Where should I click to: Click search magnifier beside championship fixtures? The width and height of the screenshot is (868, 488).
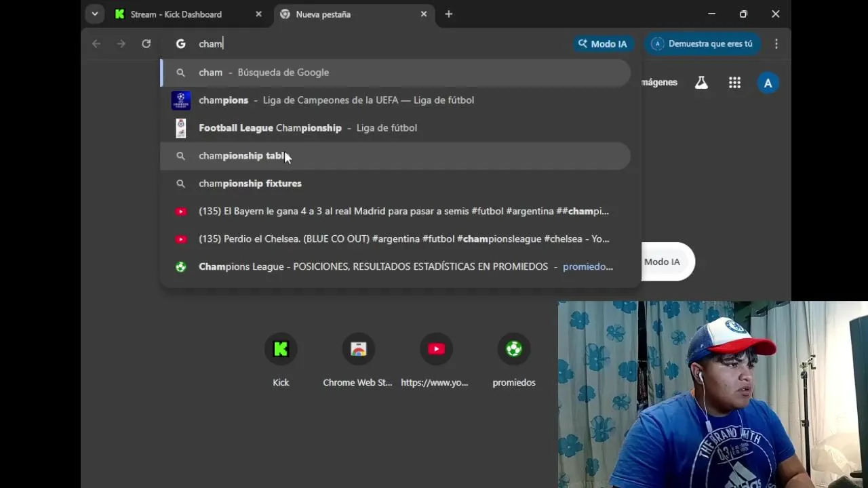tap(180, 184)
